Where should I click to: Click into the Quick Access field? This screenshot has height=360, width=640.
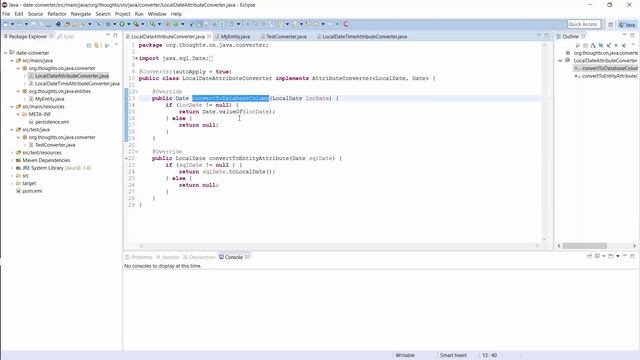point(584,24)
